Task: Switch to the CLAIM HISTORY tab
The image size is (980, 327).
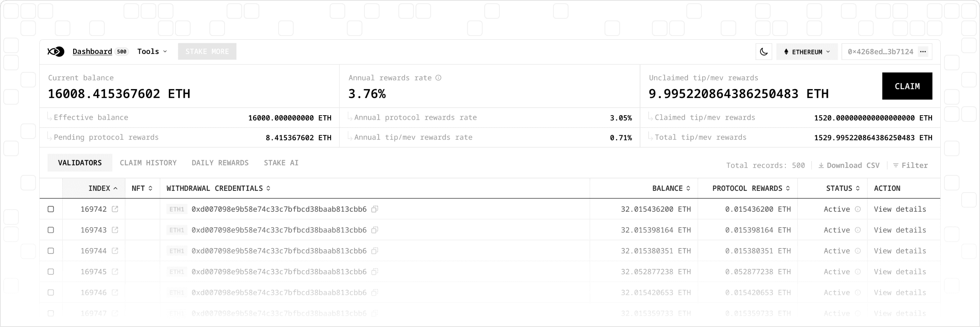Action: [148, 162]
